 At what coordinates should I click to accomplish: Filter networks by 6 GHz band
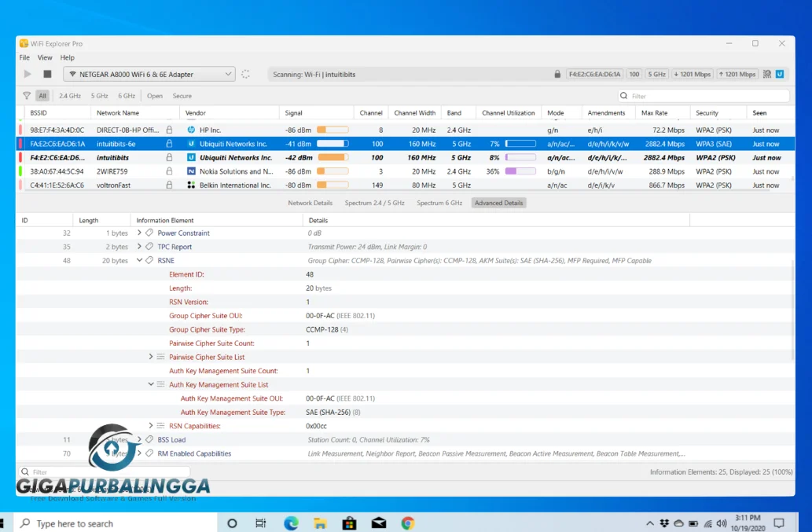click(x=127, y=96)
